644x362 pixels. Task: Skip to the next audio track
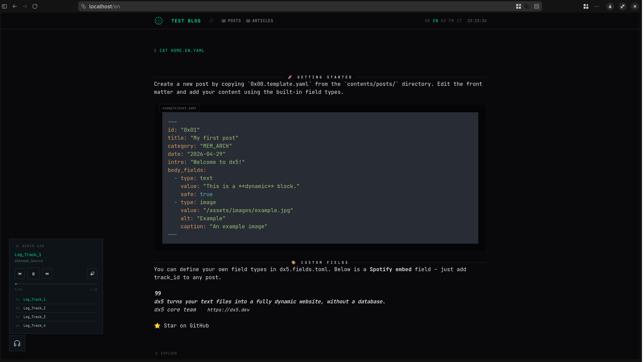pos(47,274)
